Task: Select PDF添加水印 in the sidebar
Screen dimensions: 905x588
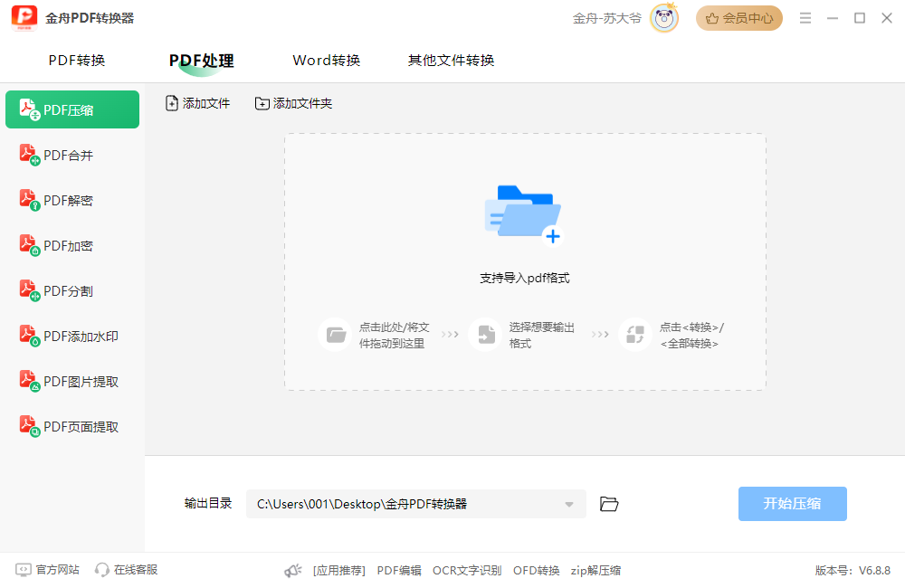Action: (81, 337)
